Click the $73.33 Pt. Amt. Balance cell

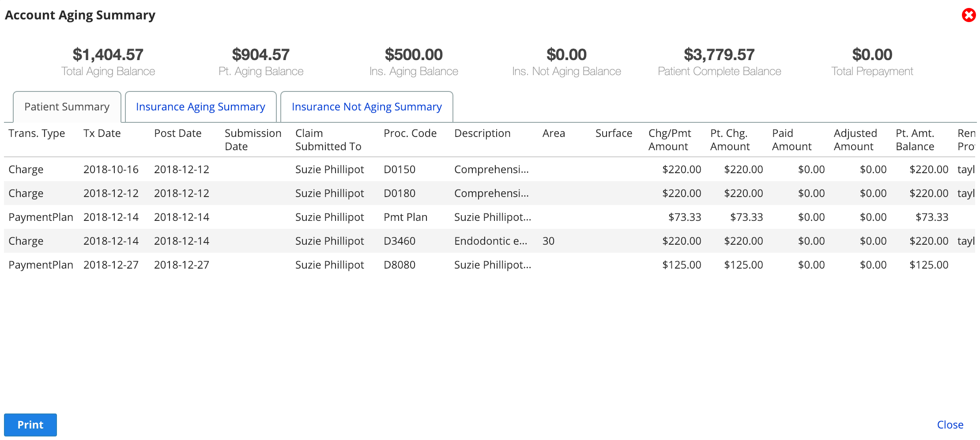point(932,217)
